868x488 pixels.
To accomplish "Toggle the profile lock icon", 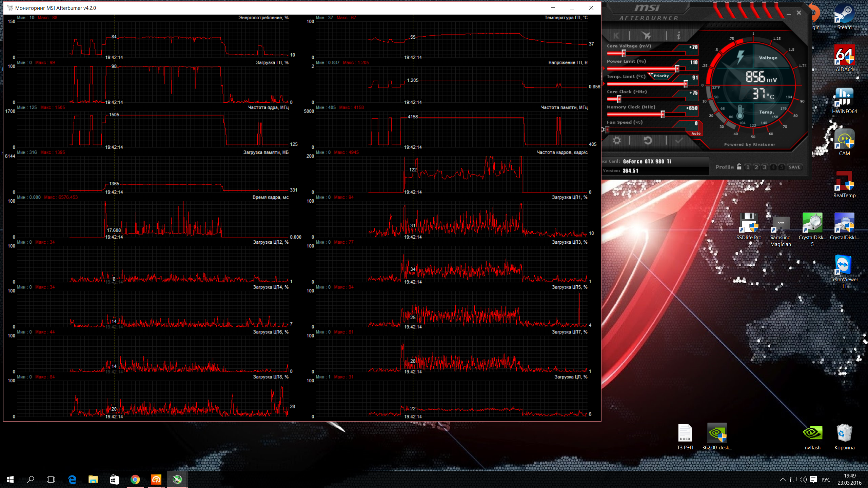I will coord(739,167).
